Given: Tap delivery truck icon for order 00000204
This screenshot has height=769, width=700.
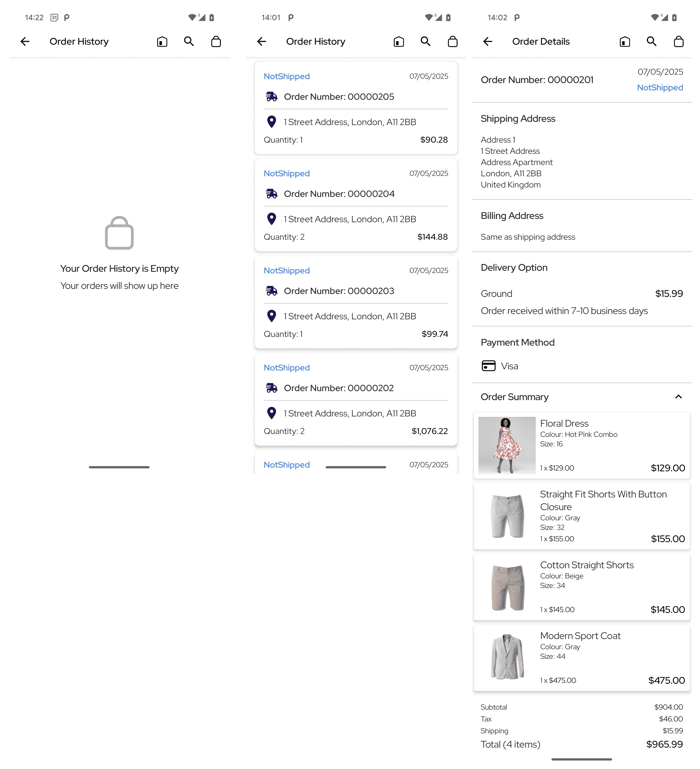Looking at the screenshot, I should [271, 194].
